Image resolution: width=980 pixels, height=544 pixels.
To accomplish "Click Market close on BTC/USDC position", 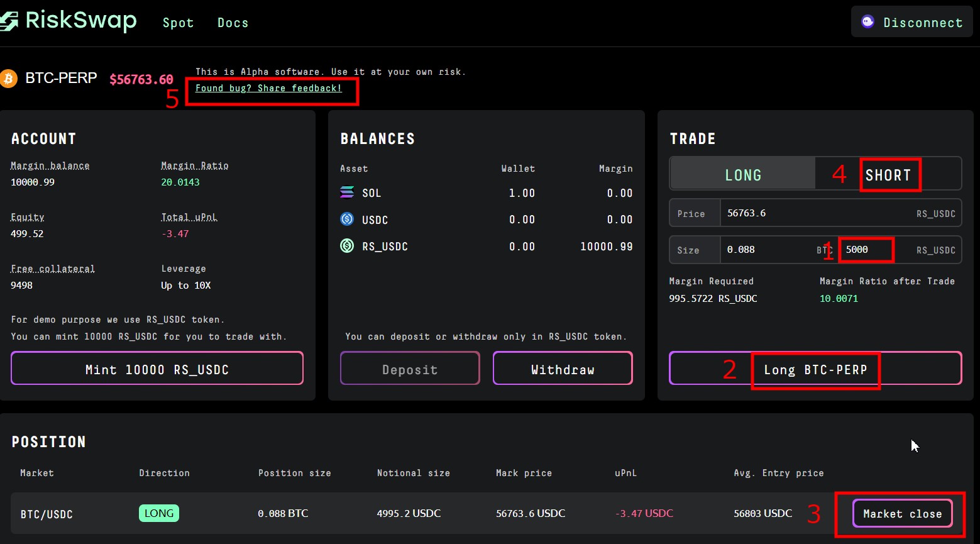I will point(902,514).
